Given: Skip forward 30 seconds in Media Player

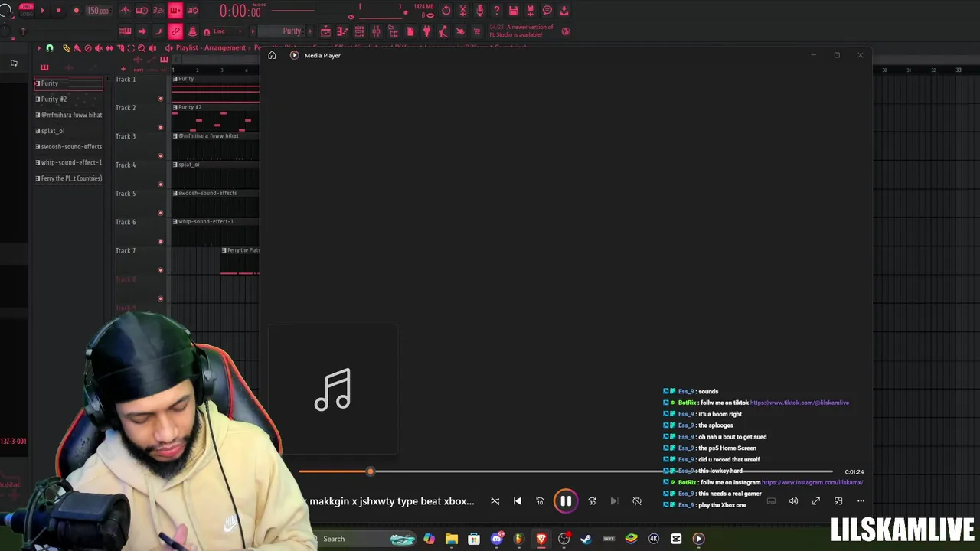Looking at the screenshot, I should point(592,501).
